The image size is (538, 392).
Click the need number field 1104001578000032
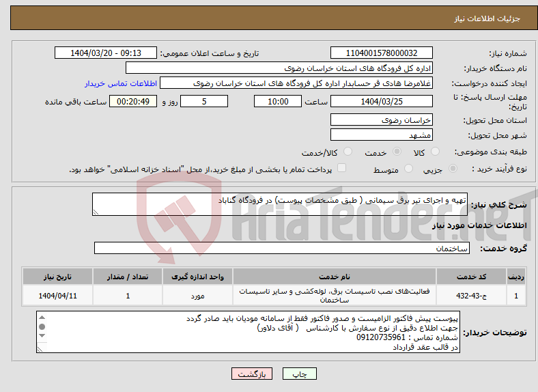381,53
